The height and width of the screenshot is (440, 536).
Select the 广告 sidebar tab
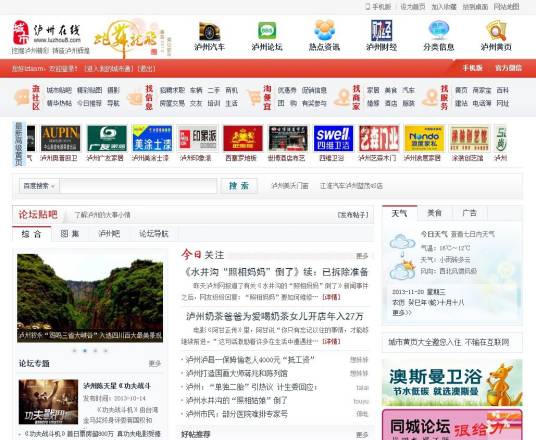[x=470, y=213]
